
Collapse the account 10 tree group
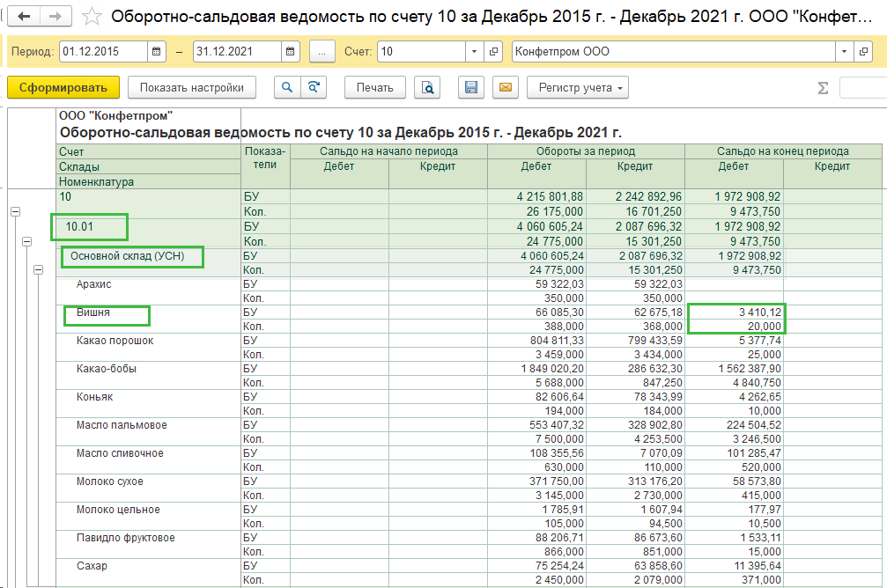(x=15, y=211)
